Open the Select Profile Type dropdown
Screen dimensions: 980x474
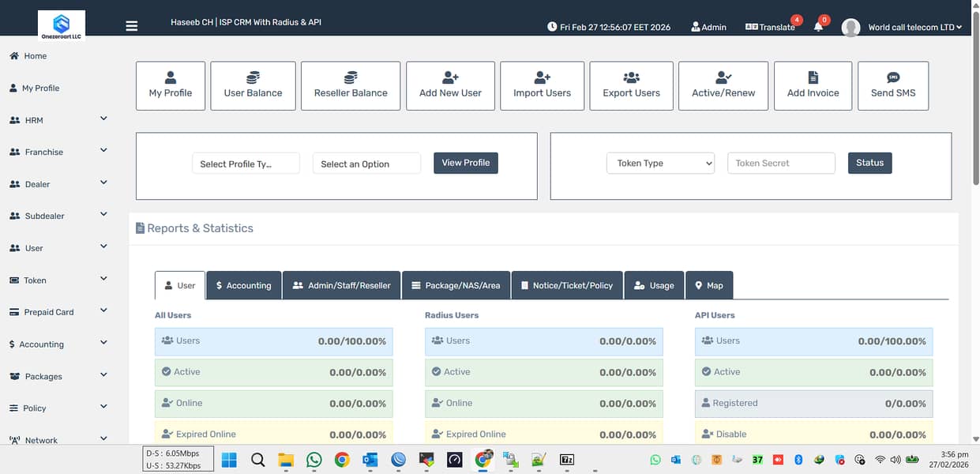click(x=246, y=164)
